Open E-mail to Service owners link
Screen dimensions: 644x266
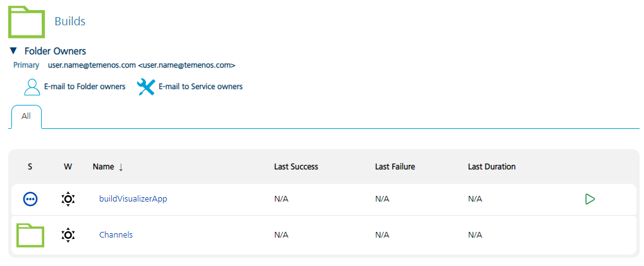click(200, 87)
